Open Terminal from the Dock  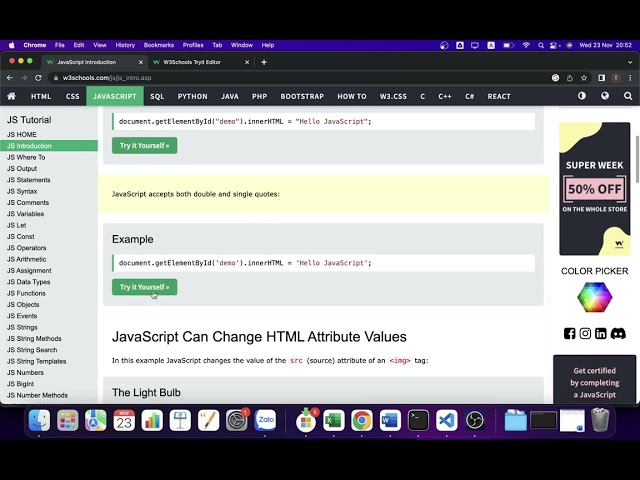point(418,420)
